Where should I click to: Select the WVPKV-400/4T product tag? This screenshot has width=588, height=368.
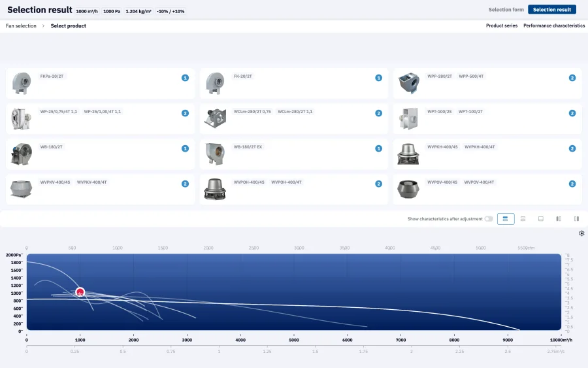click(x=92, y=182)
